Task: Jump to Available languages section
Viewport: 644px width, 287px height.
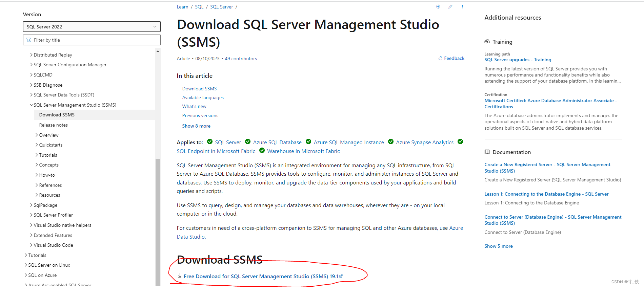Action: tap(203, 97)
